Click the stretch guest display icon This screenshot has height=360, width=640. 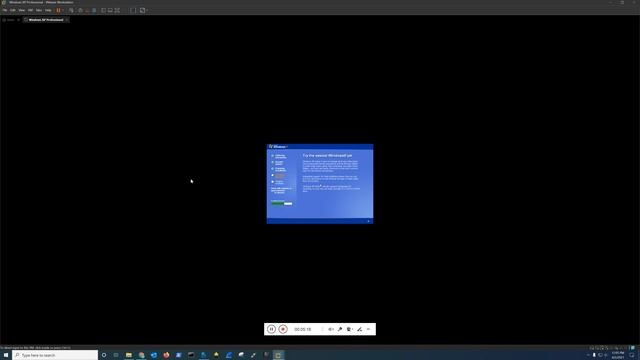click(x=142, y=10)
